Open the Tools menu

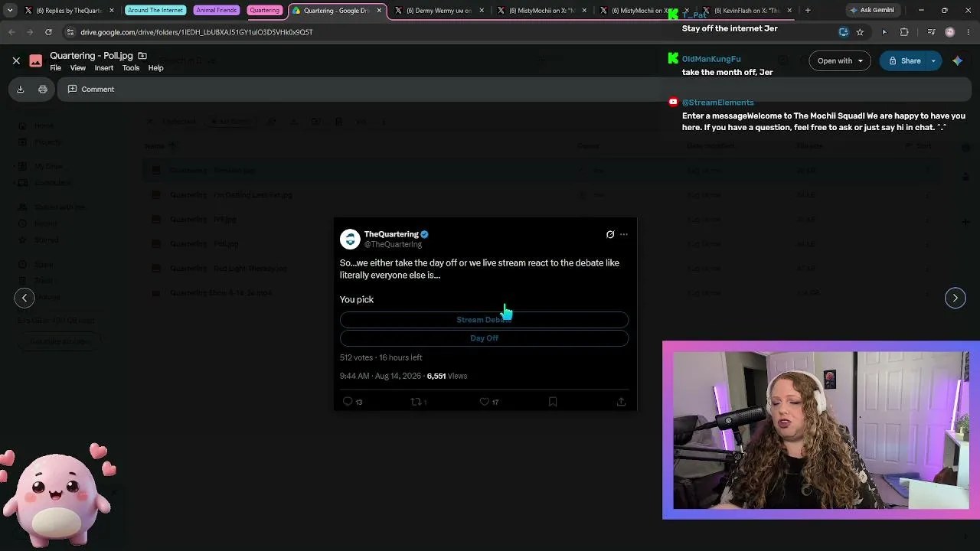131,68
